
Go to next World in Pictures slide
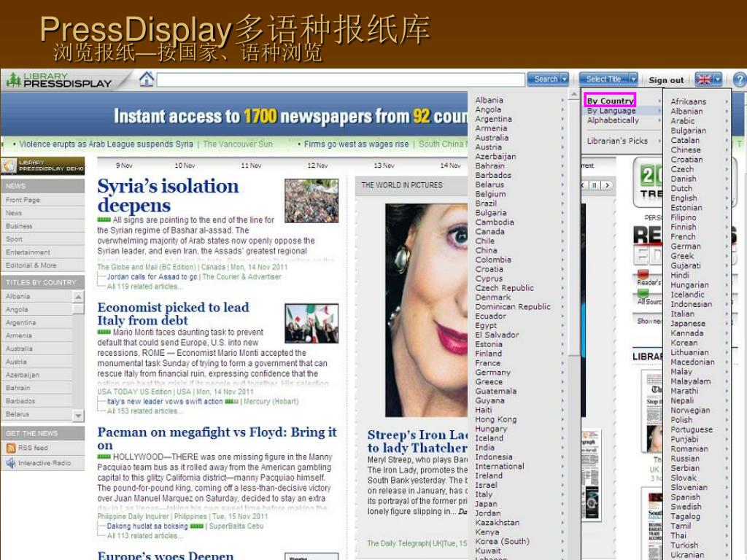pyautogui.click(x=607, y=185)
